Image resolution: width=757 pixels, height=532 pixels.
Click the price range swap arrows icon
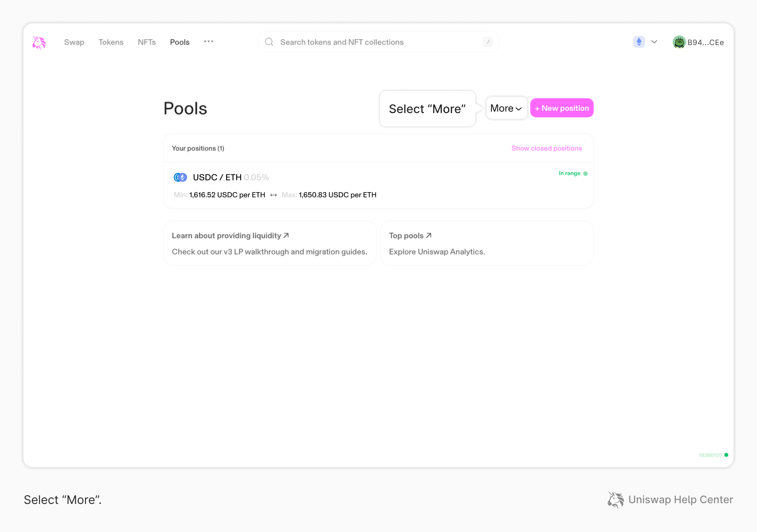click(x=274, y=195)
